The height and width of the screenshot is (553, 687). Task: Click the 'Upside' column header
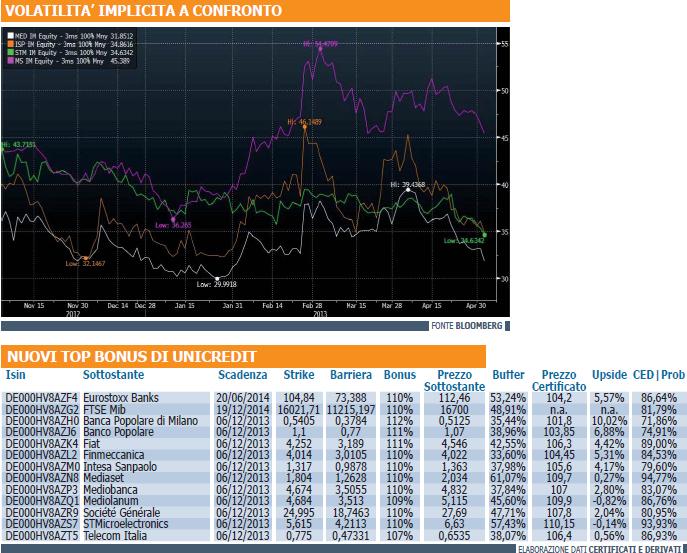[x=609, y=375]
